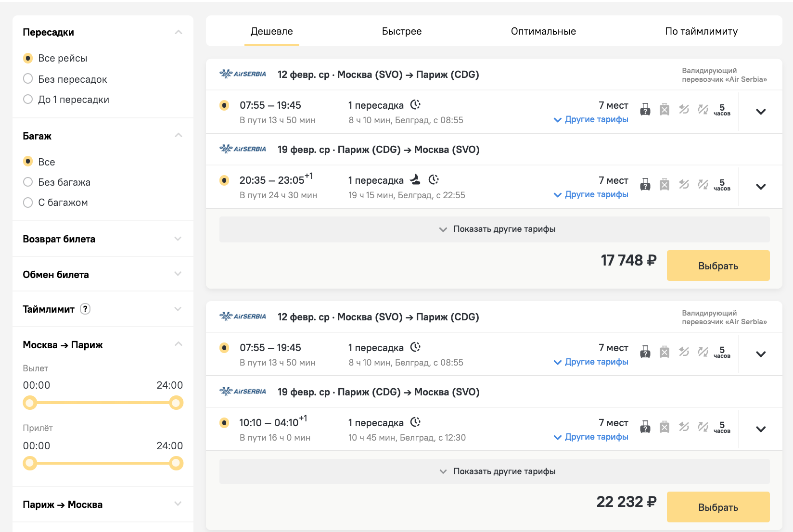Show other fares under the 17 748 ₽ offer
Screen dimensions: 793x532
[495, 229]
